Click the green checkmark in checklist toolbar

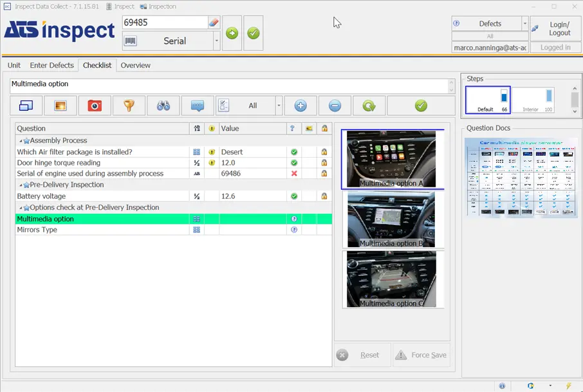pyautogui.click(x=421, y=106)
